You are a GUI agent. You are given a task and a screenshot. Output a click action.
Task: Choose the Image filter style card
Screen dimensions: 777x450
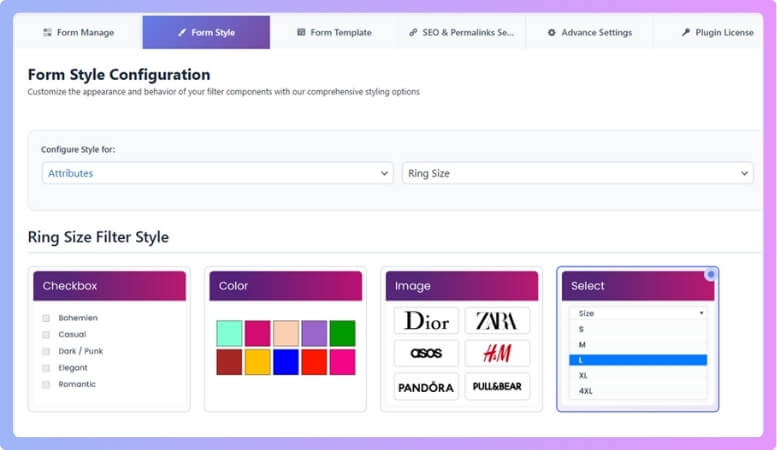click(462, 339)
